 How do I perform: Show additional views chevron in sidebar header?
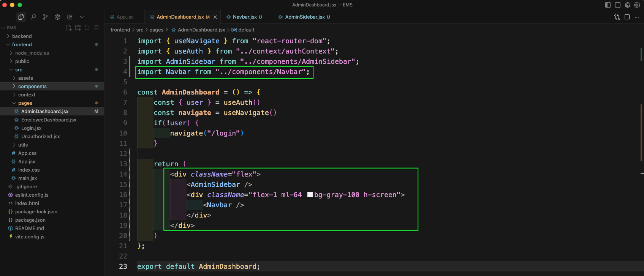pos(82,17)
